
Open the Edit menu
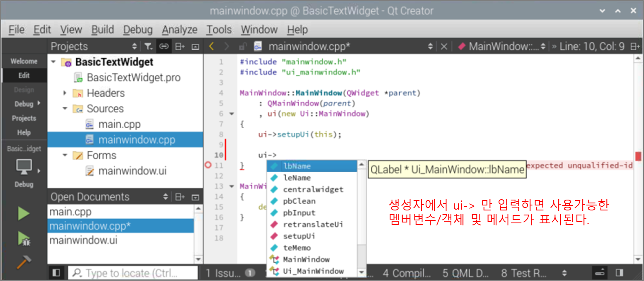[x=42, y=29]
